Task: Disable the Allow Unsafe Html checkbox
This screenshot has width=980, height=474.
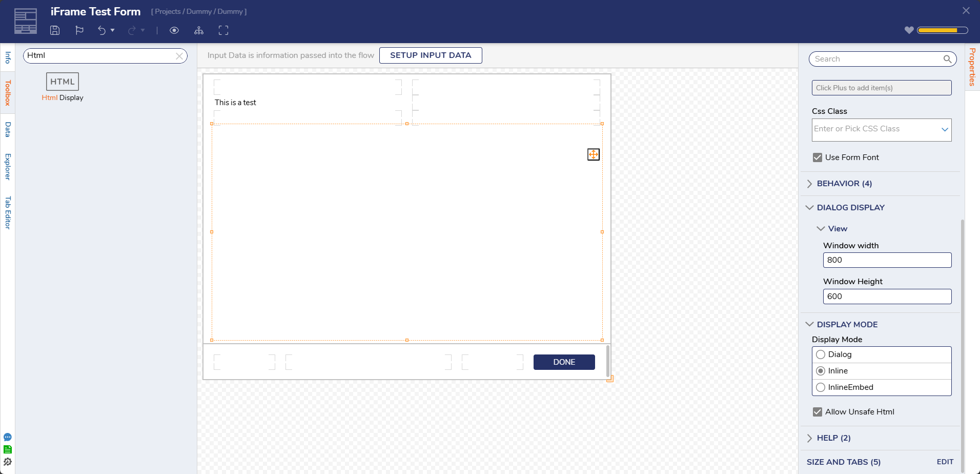Action: tap(818, 412)
